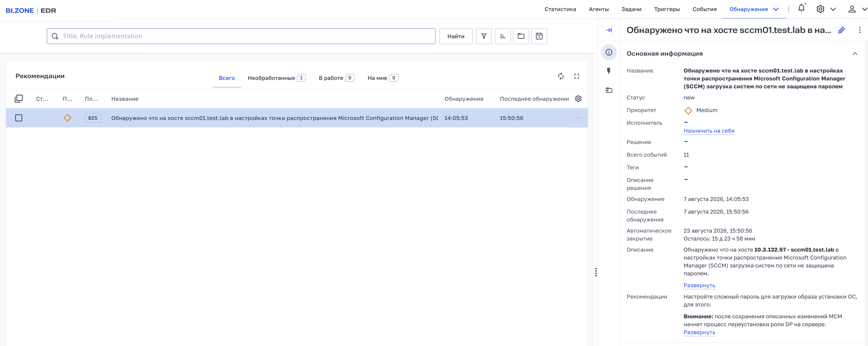868x346 pixels.
Task: Open notifications bell
Action: (x=801, y=8)
